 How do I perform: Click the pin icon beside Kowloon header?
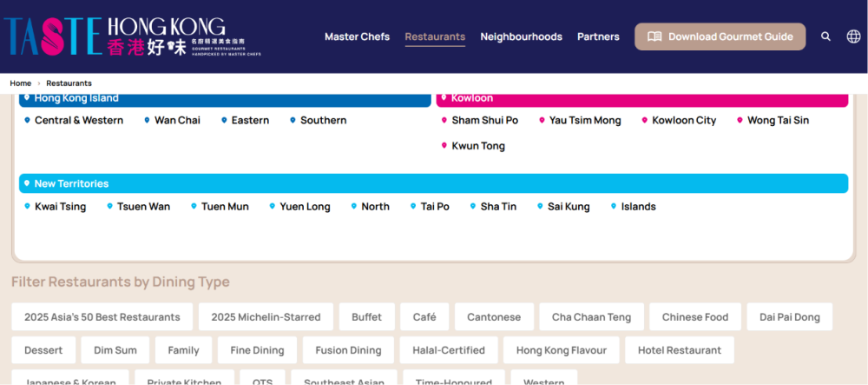tap(444, 97)
